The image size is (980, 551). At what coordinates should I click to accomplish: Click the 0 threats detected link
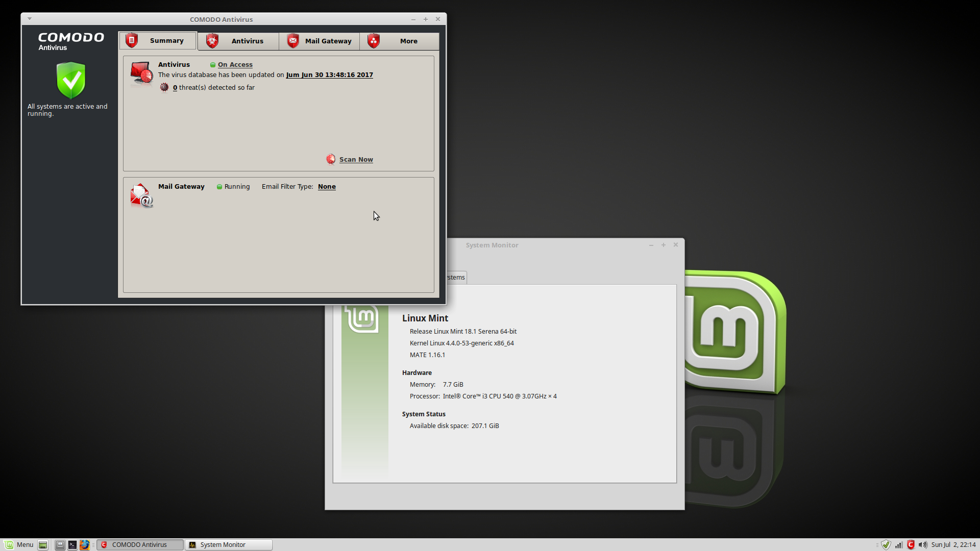coord(175,88)
